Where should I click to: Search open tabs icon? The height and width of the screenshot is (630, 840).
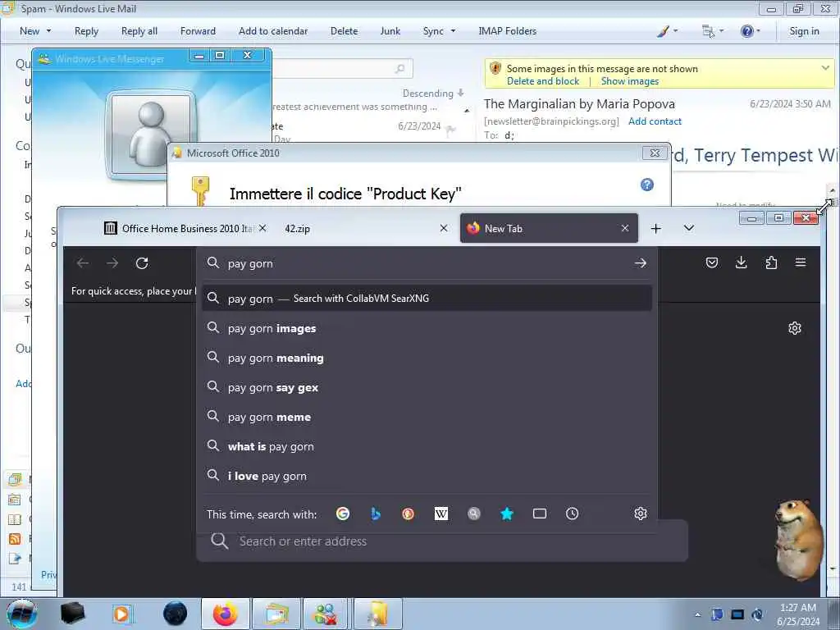[540, 514]
